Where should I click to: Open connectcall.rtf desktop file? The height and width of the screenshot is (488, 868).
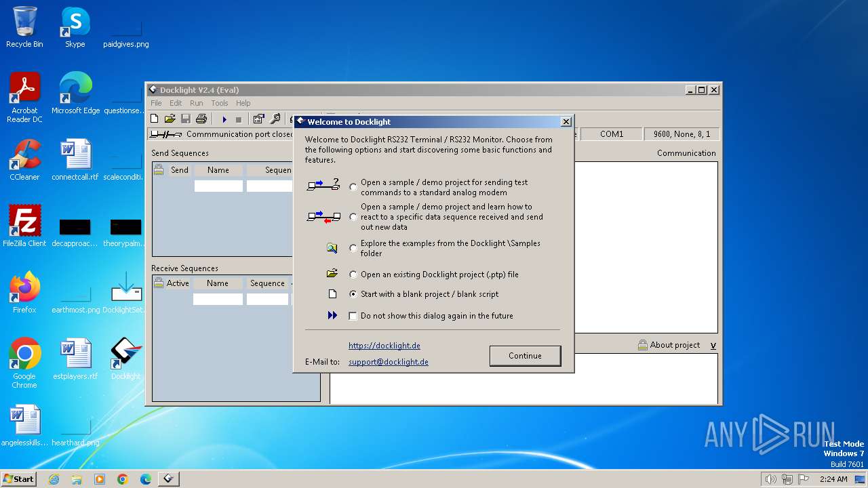pos(75,160)
